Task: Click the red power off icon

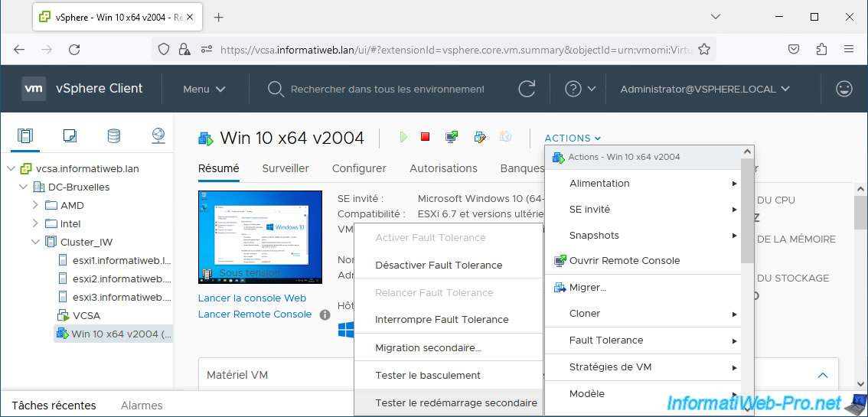Action: point(426,138)
